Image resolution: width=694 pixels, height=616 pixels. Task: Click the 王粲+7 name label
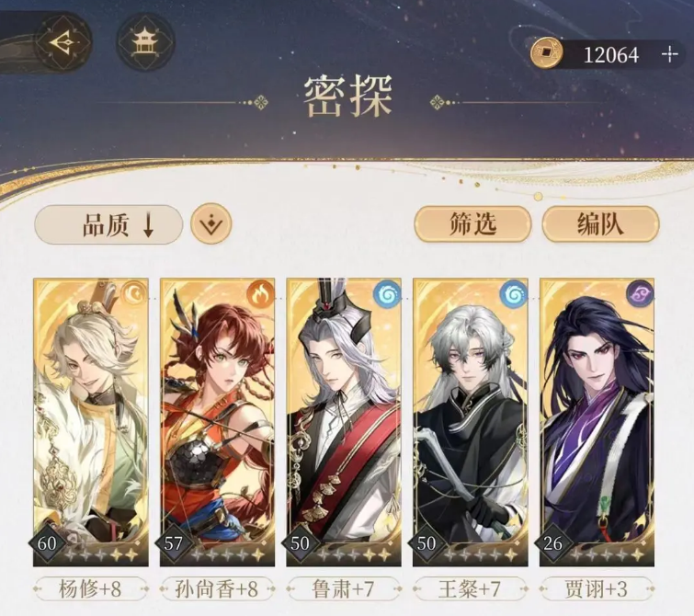470,589
